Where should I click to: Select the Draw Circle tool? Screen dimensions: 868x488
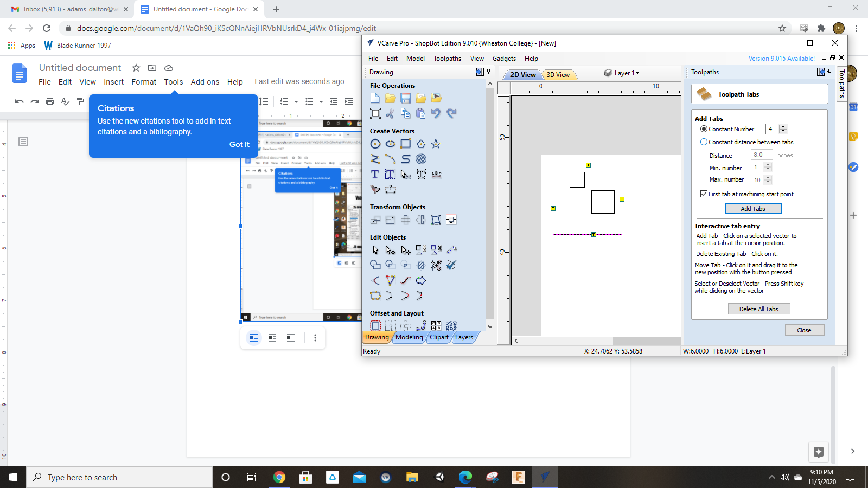pos(375,144)
